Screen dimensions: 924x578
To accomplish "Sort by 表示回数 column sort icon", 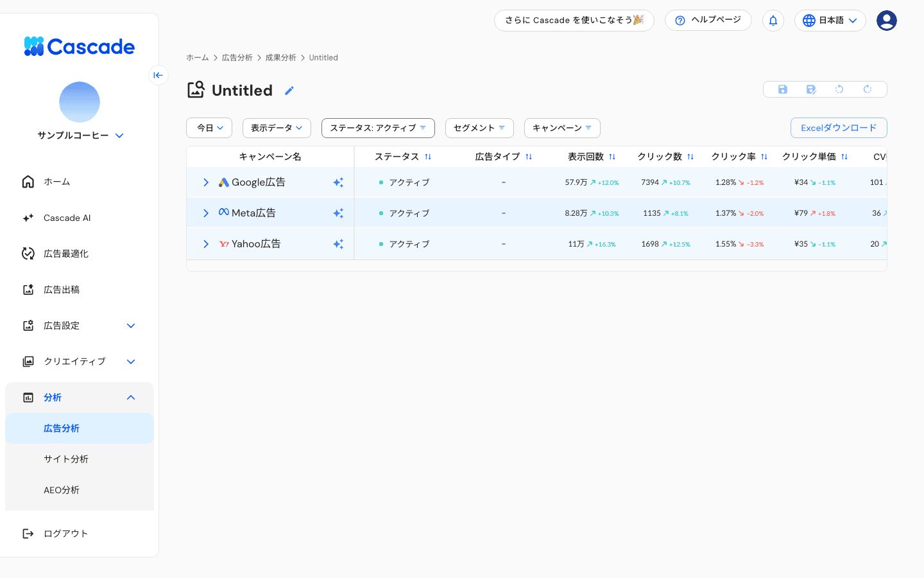I will pos(612,157).
